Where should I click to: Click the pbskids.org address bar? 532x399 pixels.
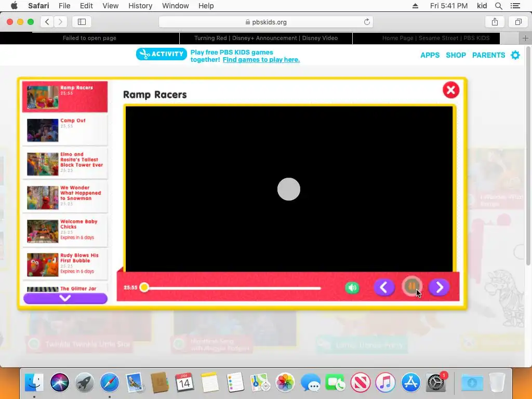click(x=266, y=22)
